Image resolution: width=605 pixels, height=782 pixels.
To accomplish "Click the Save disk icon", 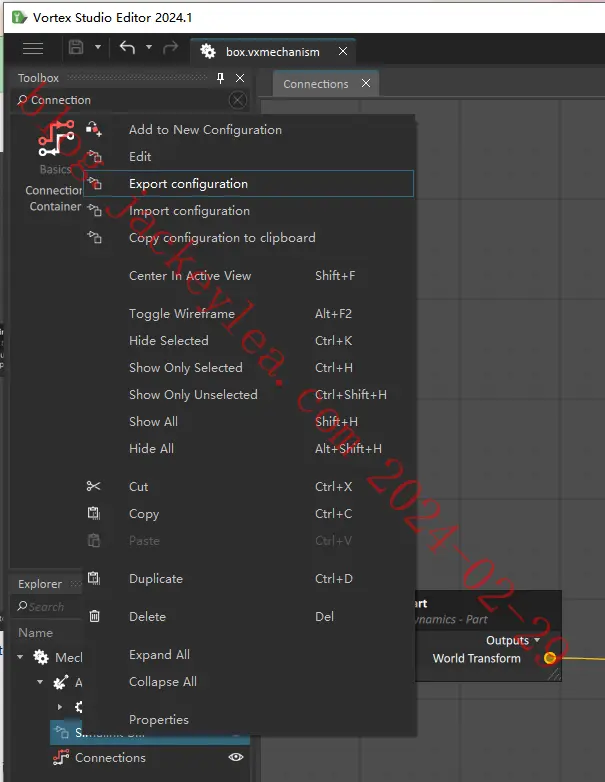I will [x=76, y=47].
